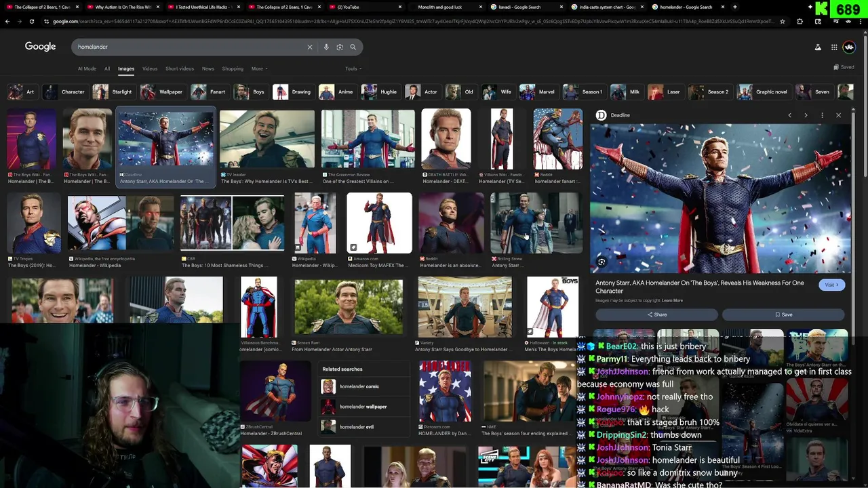Viewport: 868px width, 488px height.
Task: Expand the Tools filter dropdown
Action: (353, 68)
